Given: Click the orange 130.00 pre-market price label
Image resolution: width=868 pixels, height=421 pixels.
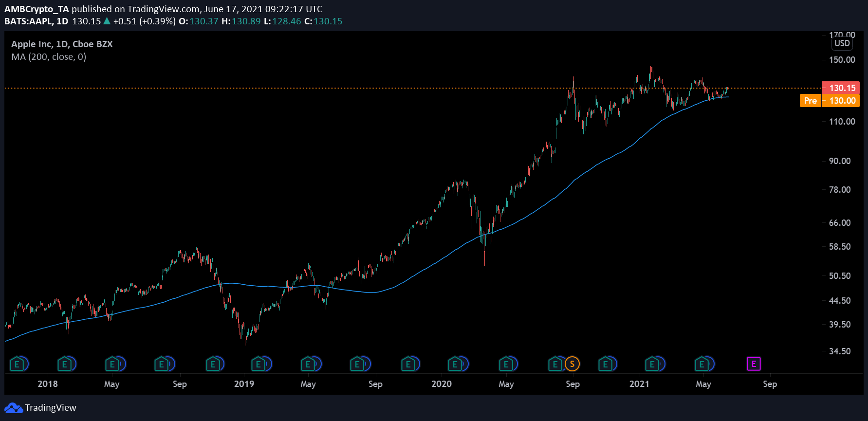Looking at the screenshot, I should 842,101.
